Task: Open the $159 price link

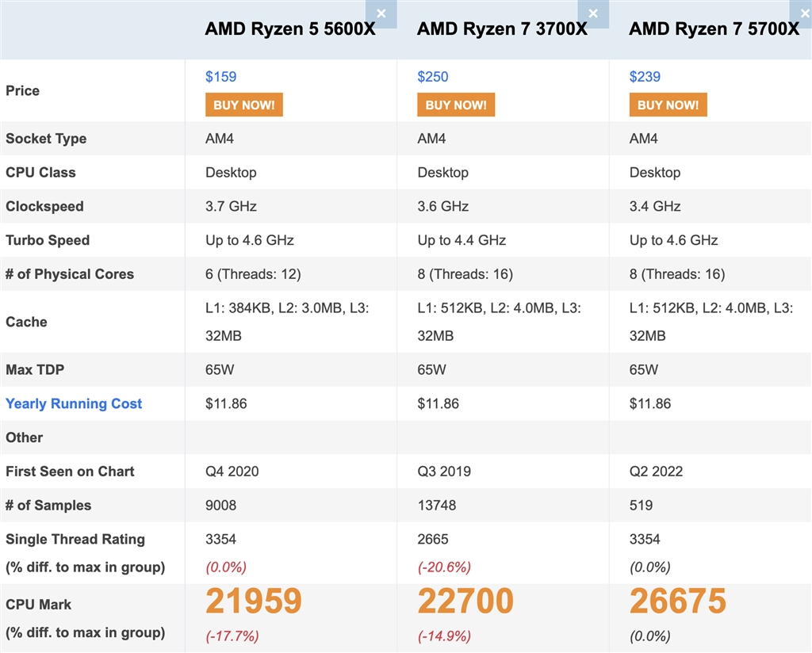Action: (x=220, y=77)
